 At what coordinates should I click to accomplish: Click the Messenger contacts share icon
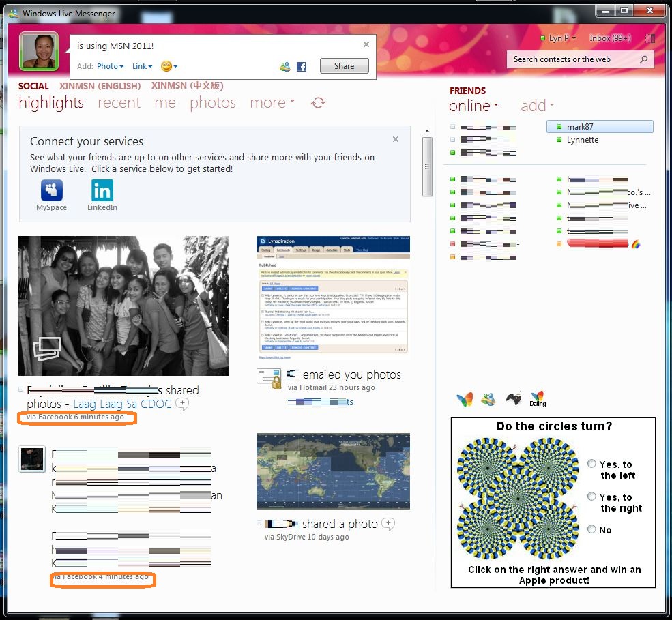[284, 66]
